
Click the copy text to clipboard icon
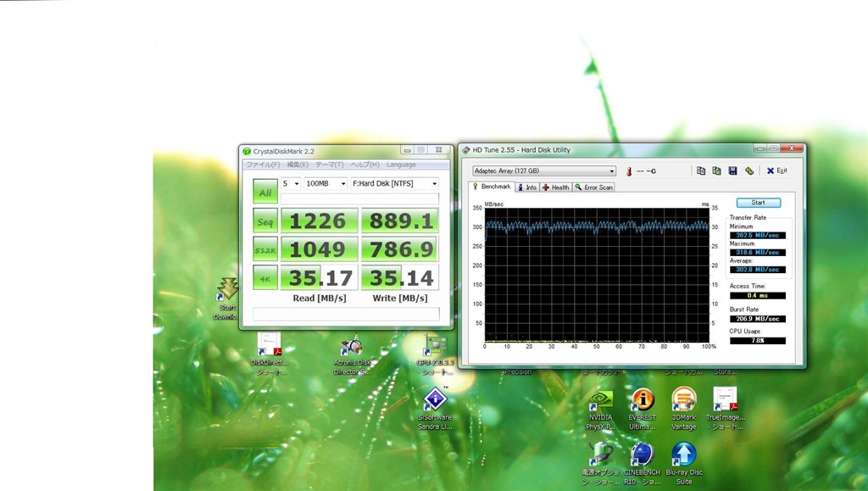click(x=701, y=170)
